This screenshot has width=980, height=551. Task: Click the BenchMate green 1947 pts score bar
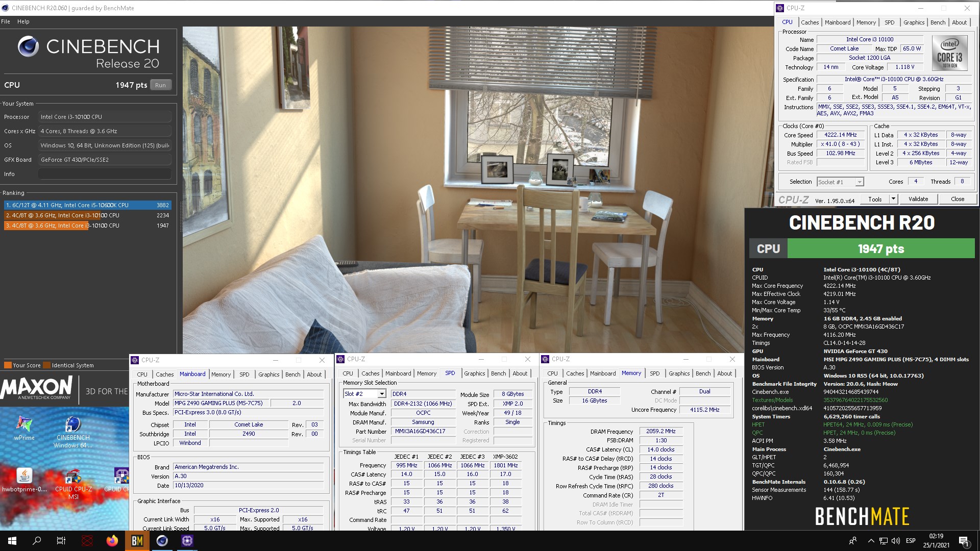[880, 248]
